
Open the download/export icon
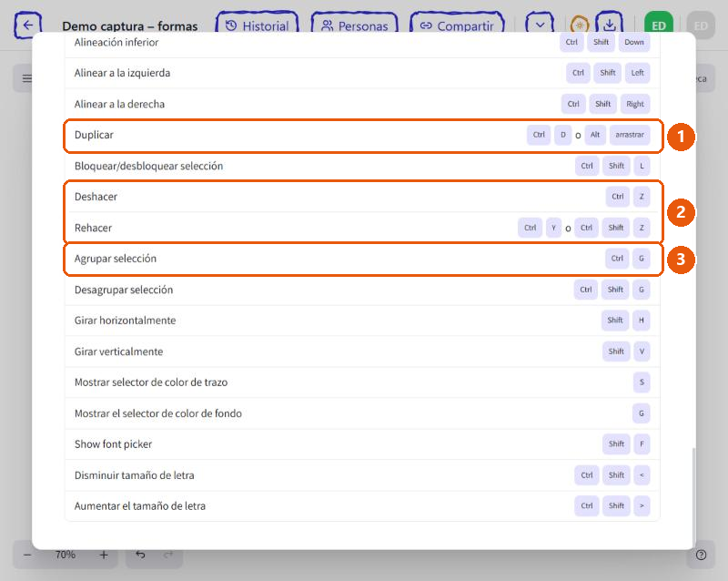[609, 25]
